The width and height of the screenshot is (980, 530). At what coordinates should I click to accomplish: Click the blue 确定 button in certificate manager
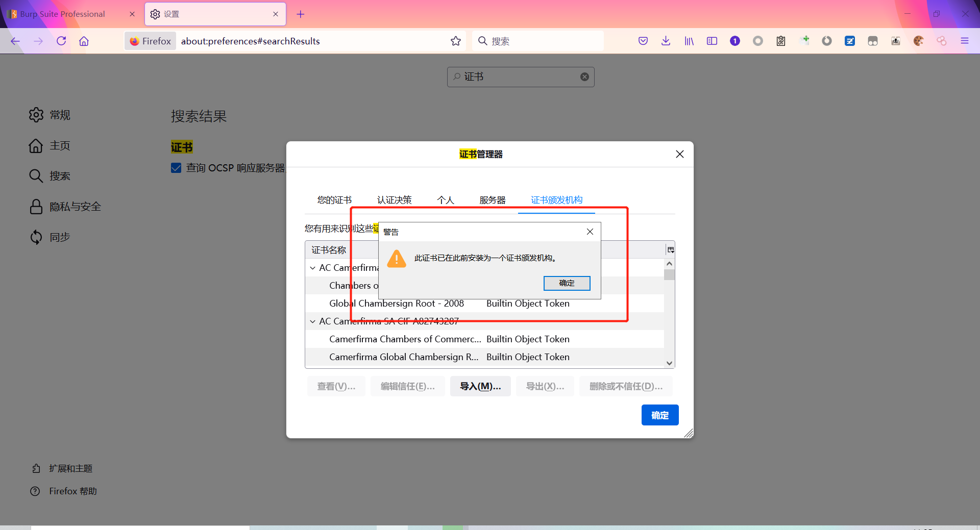click(660, 415)
